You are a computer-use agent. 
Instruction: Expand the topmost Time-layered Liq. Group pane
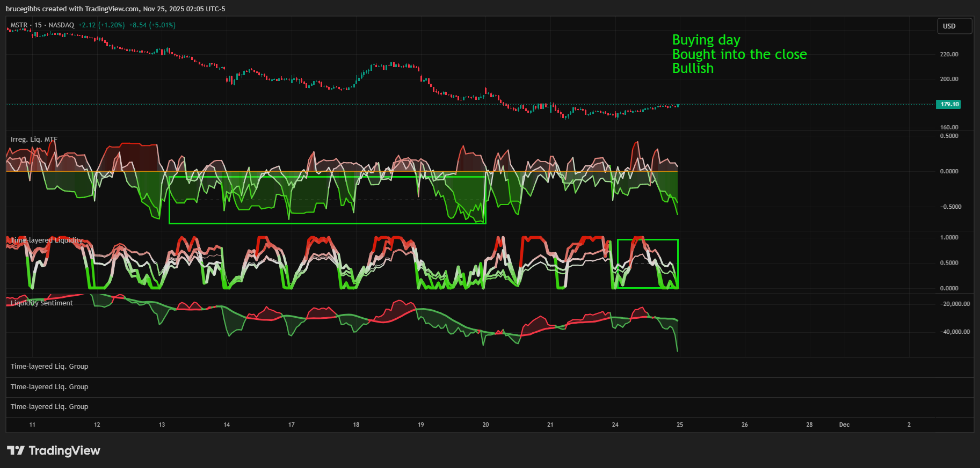pos(49,367)
